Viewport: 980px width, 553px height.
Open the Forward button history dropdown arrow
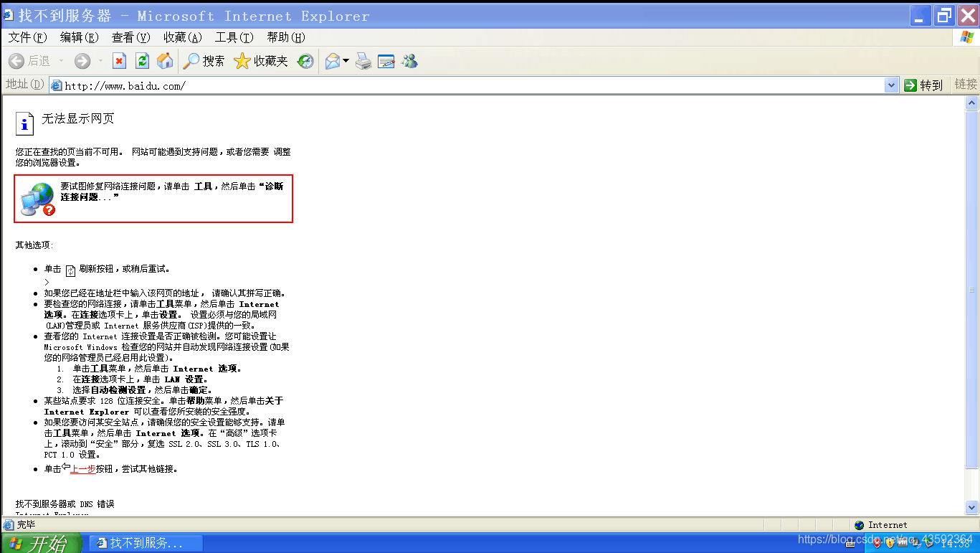pyautogui.click(x=100, y=62)
